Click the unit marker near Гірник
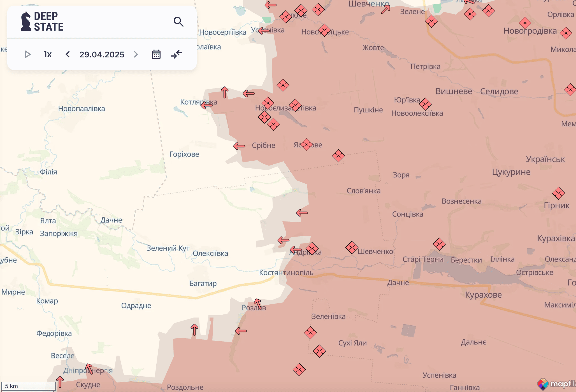Viewport: 576px width, 392px height. 558,193
